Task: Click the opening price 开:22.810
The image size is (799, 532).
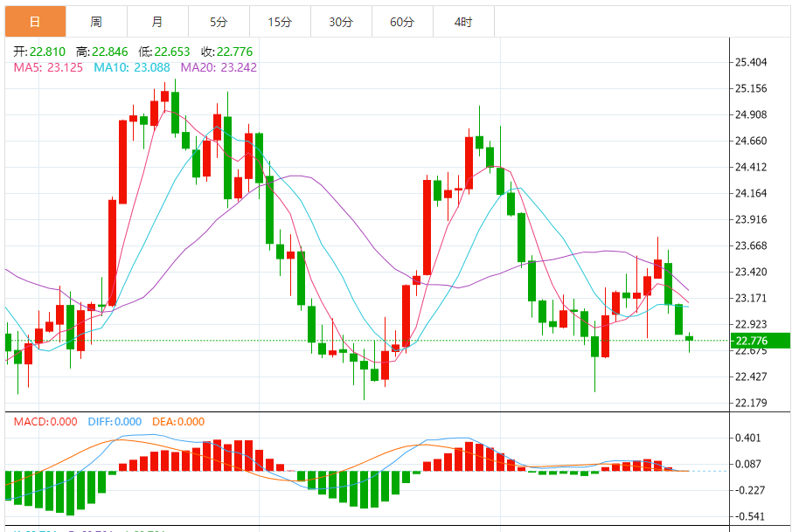Action: 39,52
